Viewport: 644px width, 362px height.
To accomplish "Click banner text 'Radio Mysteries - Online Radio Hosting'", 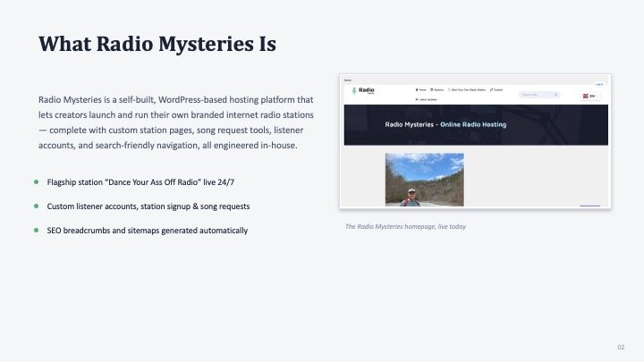I will click(x=445, y=124).
